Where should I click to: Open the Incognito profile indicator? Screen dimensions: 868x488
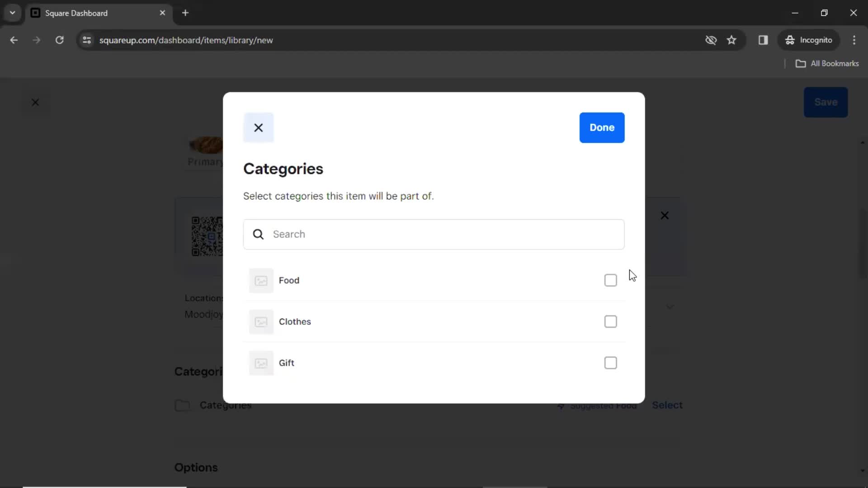[x=808, y=40]
